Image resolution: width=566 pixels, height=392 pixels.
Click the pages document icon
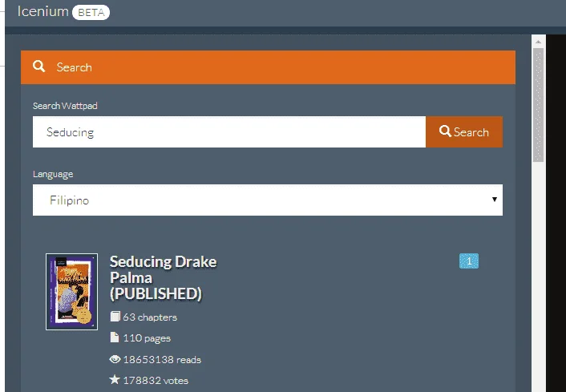pos(114,337)
